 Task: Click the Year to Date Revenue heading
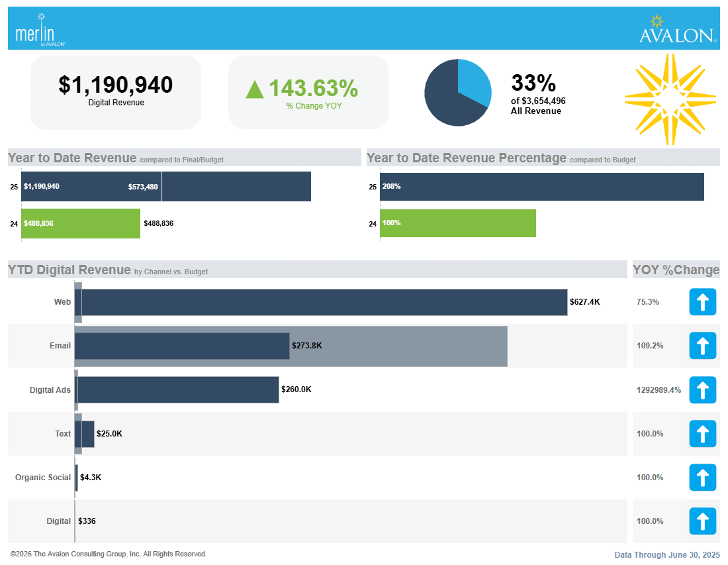click(x=72, y=158)
